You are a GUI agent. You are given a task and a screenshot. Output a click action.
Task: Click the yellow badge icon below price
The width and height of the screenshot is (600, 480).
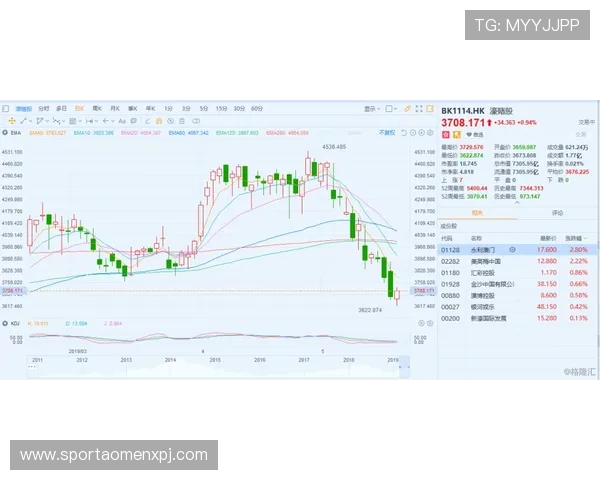[457, 134]
